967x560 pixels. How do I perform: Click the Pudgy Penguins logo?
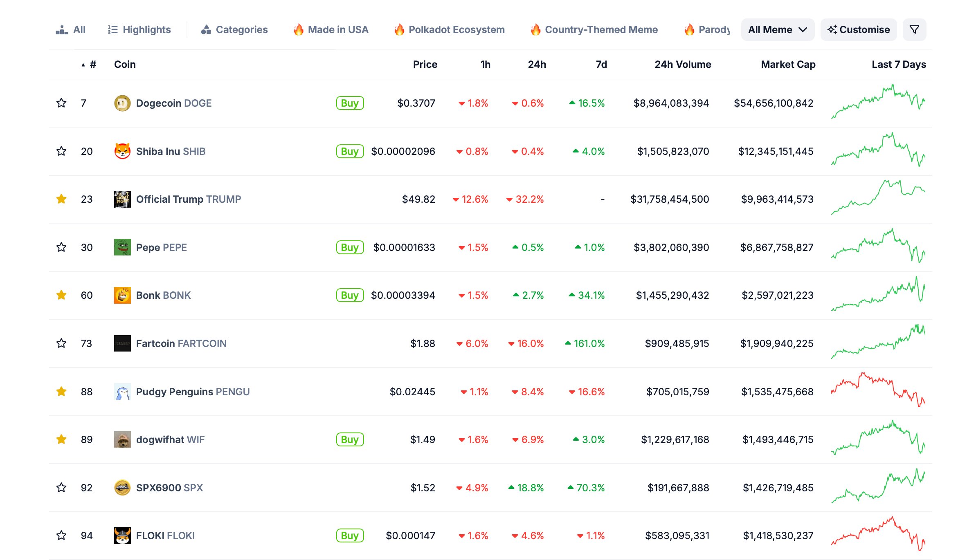122,392
